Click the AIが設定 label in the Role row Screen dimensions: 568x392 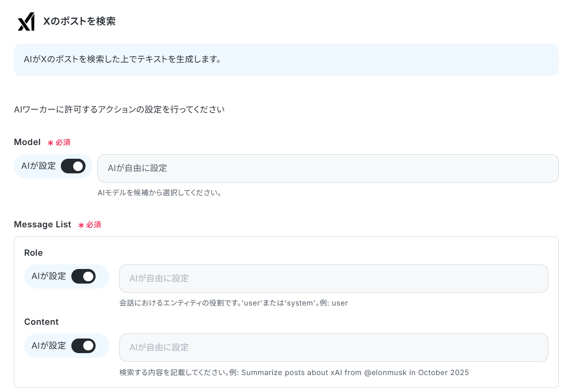[x=48, y=276]
